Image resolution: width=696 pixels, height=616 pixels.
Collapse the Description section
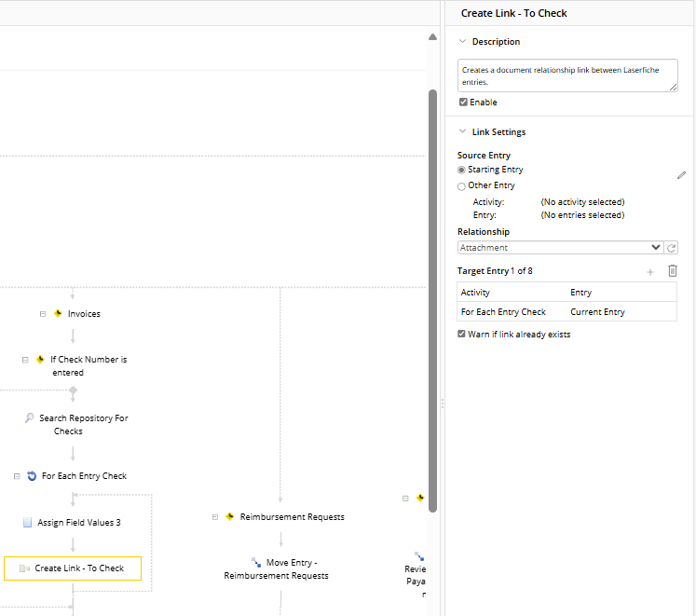click(x=462, y=42)
